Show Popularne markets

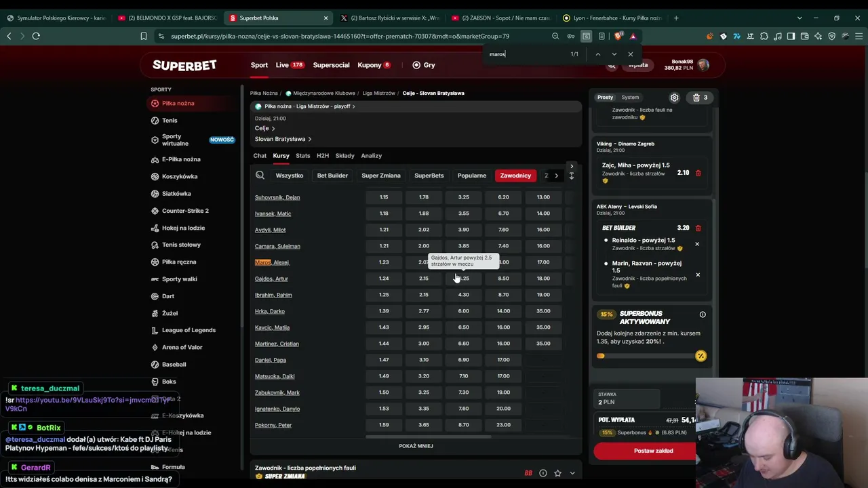[472, 176]
